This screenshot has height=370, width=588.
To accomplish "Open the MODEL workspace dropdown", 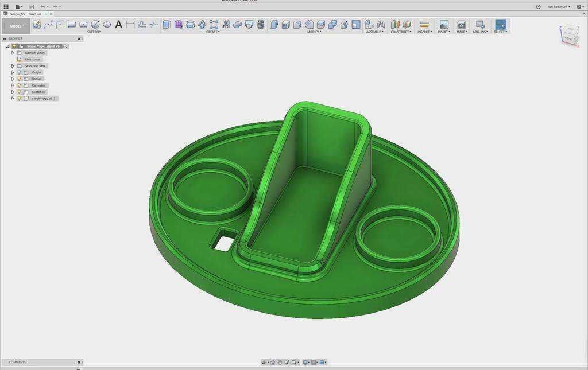I will coord(16,26).
